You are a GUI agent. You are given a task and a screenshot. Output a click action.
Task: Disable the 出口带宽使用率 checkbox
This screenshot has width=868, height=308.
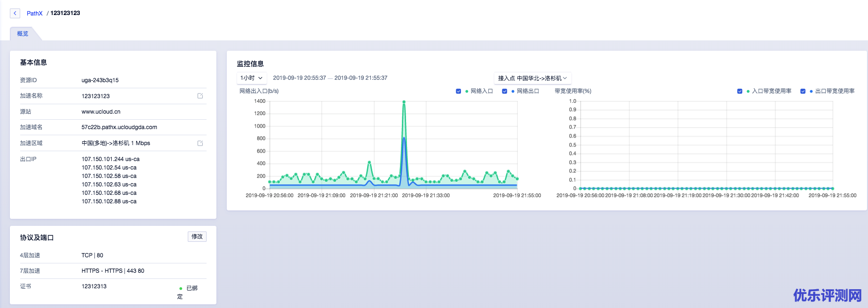click(x=803, y=91)
